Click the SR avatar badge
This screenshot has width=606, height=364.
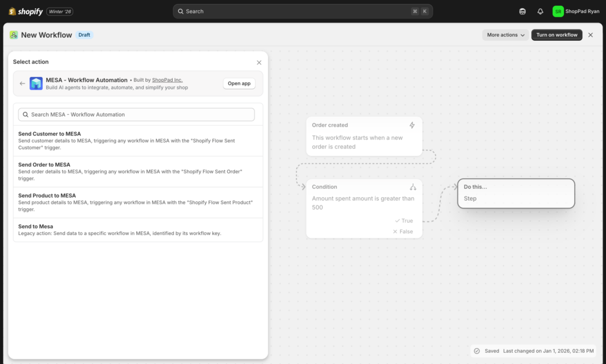[557, 12]
